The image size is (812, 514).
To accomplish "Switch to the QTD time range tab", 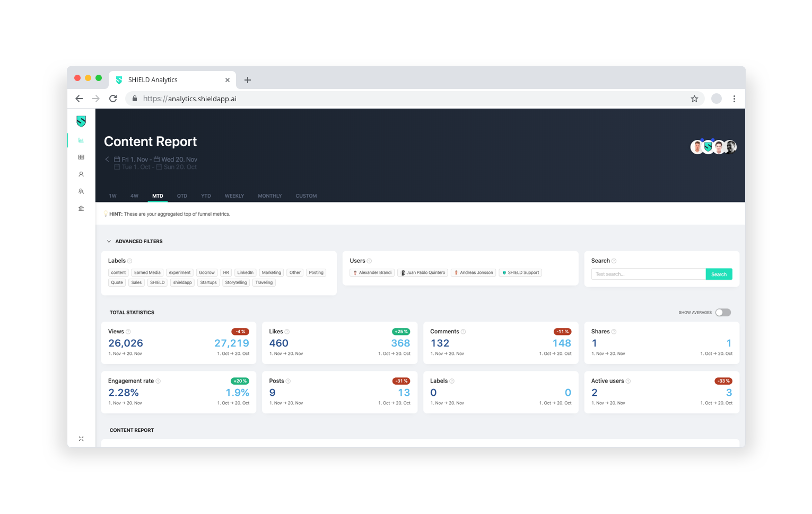I will (182, 196).
